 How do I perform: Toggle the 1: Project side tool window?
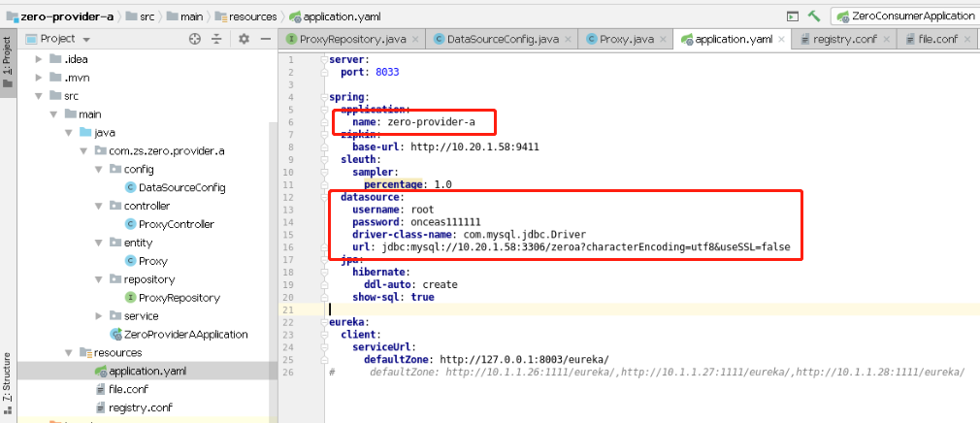coord(8,62)
